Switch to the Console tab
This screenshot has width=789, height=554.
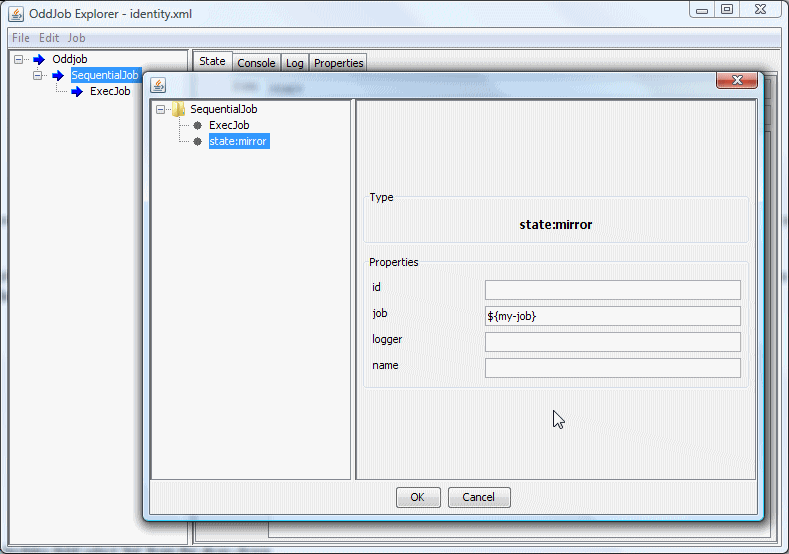(x=255, y=62)
